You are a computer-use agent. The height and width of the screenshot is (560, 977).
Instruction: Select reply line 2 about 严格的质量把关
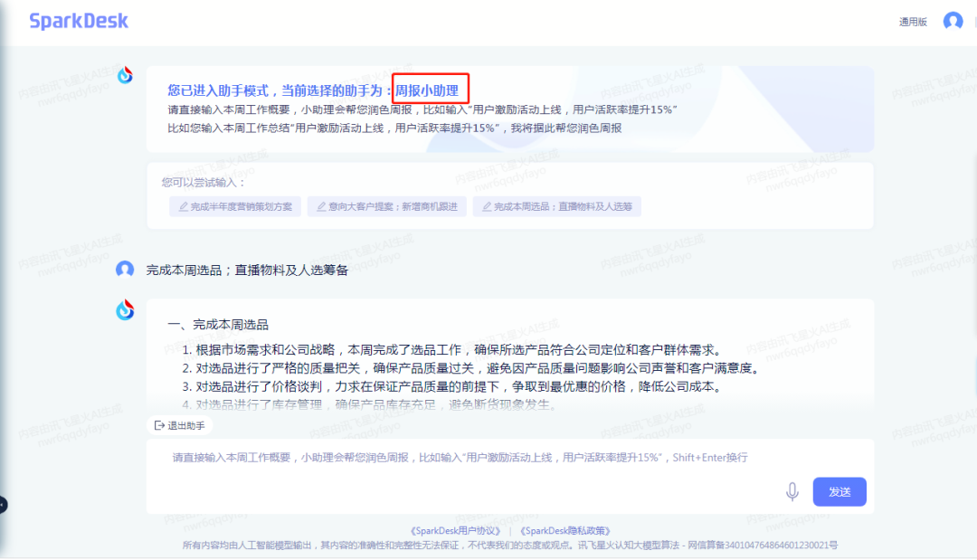point(472,368)
